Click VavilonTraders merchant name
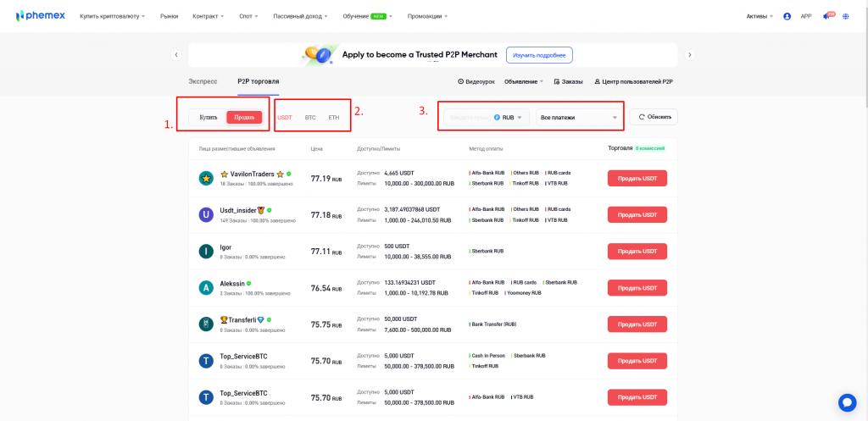Image resolution: width=868 pixels, height=421 pixels. pyautogui.click(x=252, y=174)
